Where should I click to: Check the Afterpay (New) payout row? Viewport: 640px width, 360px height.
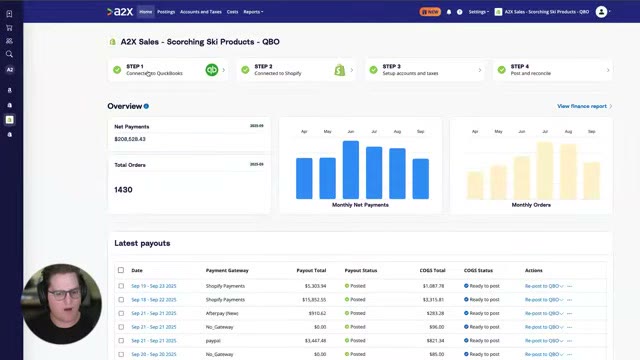(x=121, y=313)
